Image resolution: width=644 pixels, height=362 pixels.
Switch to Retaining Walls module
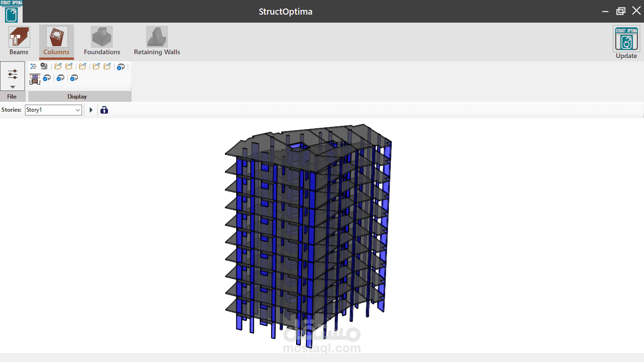point(157,41)
